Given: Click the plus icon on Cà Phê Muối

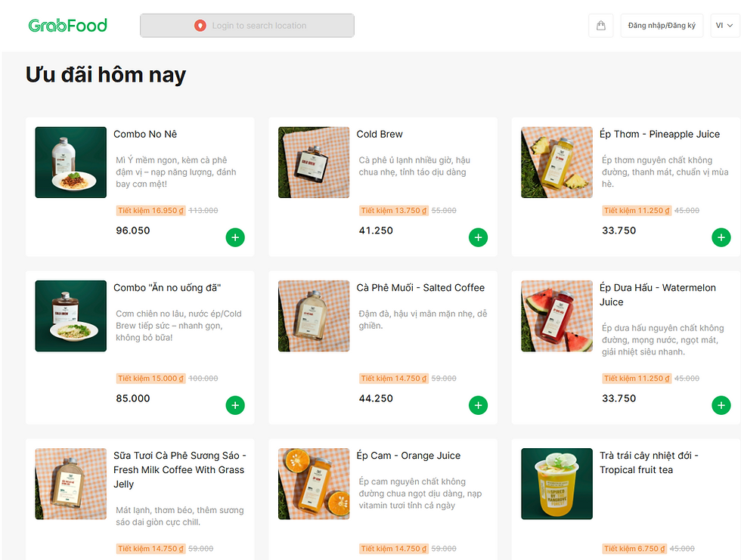Looking at the screenshot, I should (x=478, y=405).
